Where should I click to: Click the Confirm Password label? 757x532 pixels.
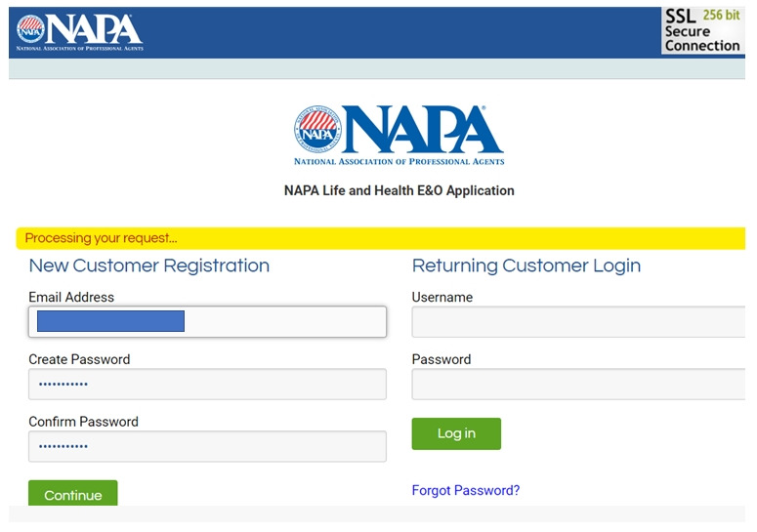pyautogui.click(x=84, y=422)
